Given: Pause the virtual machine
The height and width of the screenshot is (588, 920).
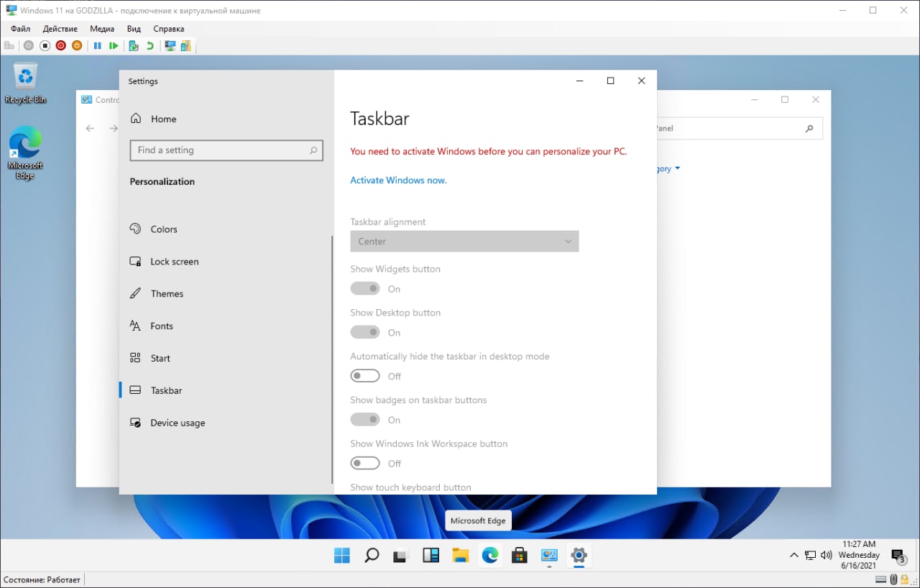Looking at the screenshot, I should pyautogui.click(x=97, y=46).
